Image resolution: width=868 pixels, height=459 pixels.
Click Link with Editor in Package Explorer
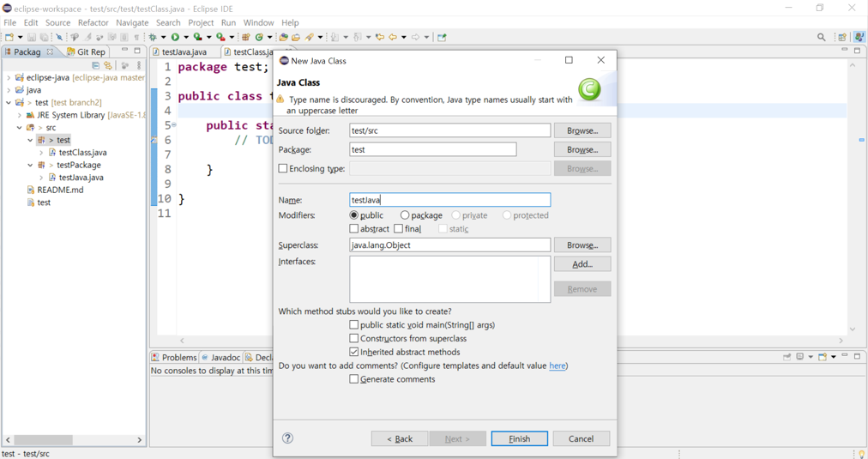point(108,65)
